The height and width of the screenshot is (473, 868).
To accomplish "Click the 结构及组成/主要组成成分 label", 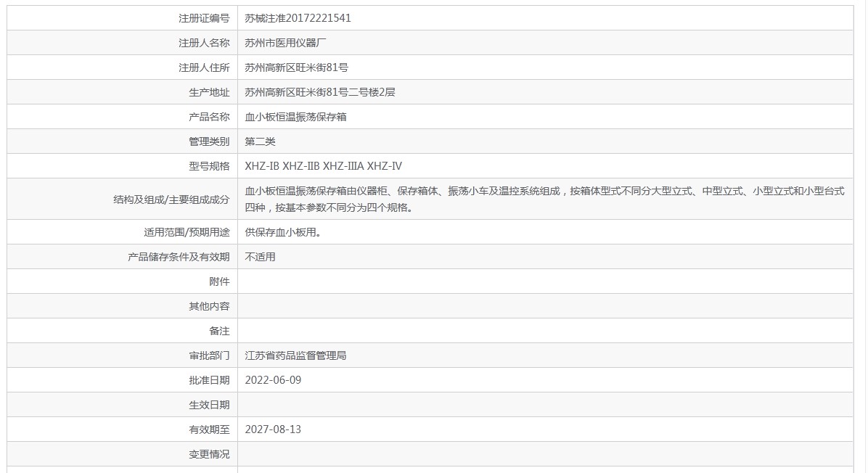I will tap(171, 200).
